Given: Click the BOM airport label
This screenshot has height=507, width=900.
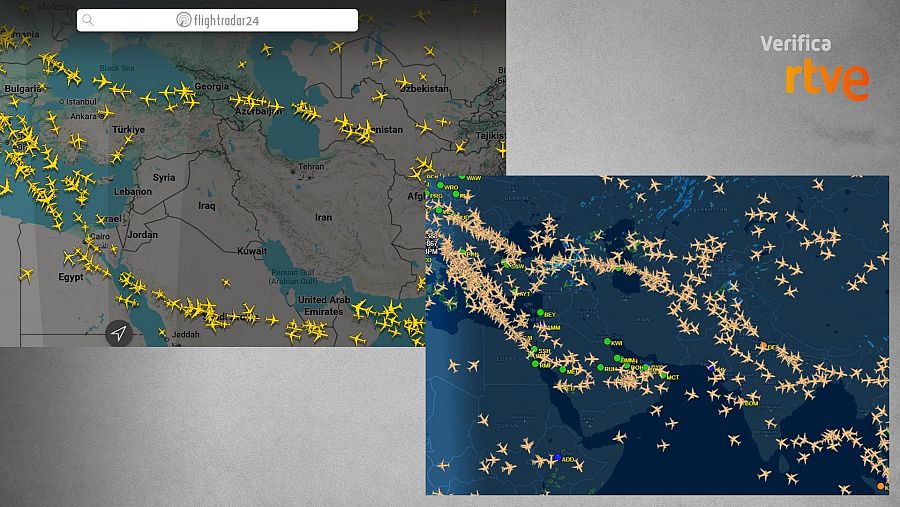Looking at the screenshot, I should (x=751, y=404).
